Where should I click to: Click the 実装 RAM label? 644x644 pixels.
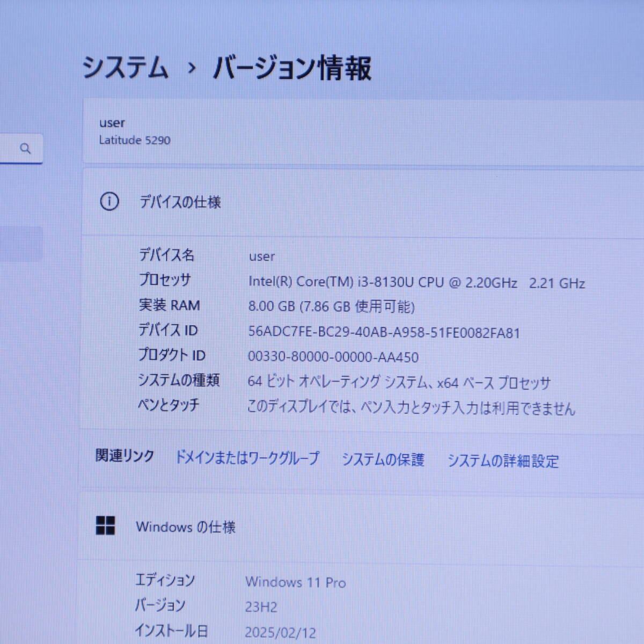[x=170, y=305]
